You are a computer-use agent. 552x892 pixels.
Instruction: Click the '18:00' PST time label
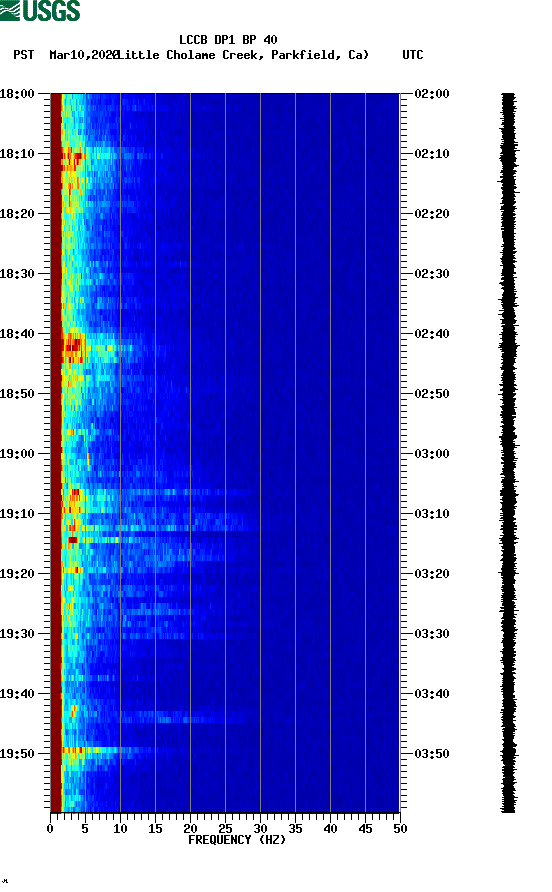pos(17,94)
